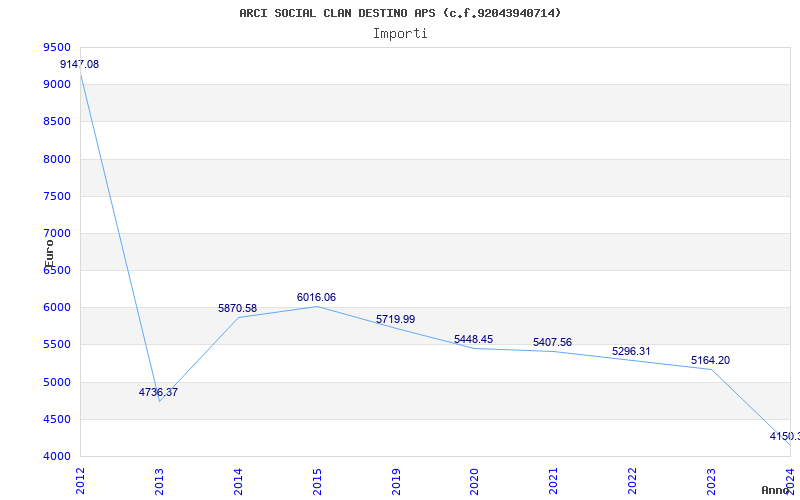Select the 5448.45 data label
The height and width of the screenshot is (500, 800).
point(473,339)
